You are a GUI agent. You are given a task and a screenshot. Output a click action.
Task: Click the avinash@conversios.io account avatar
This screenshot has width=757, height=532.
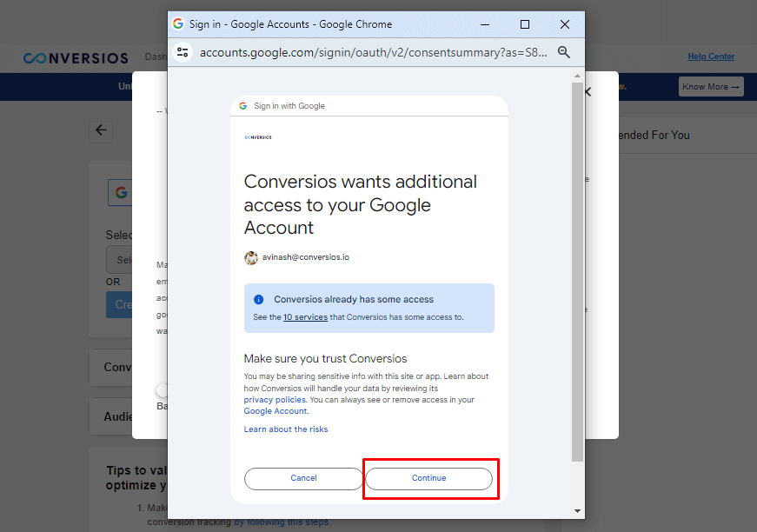251,258
